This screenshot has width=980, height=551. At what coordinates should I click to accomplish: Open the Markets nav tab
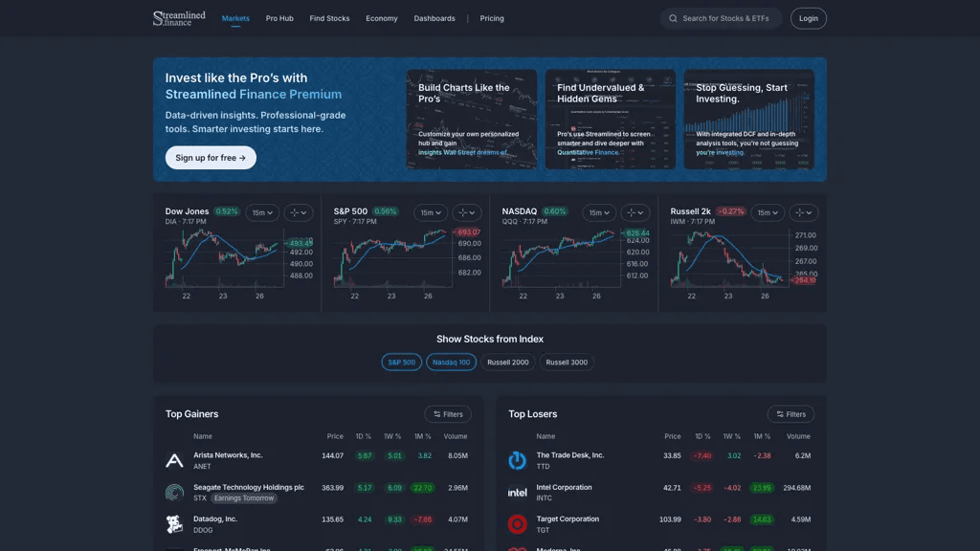tap(235, 19)
